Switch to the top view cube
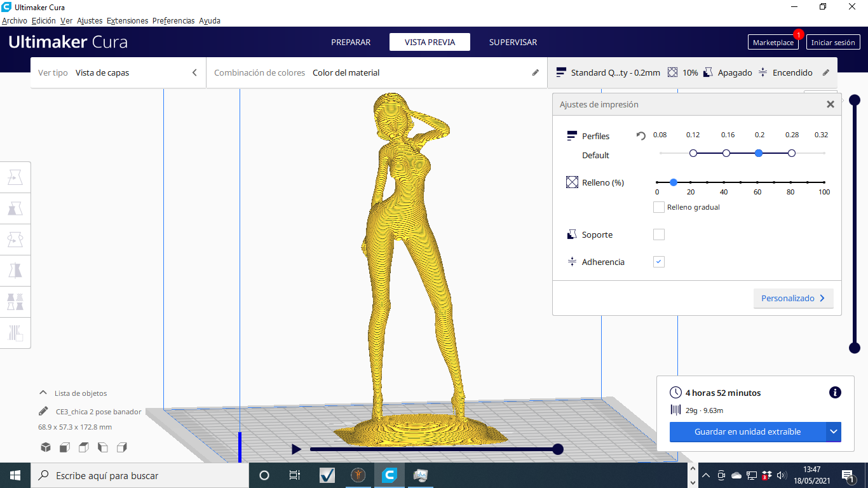Image resolution: width=868 pixels, height=488 pixels. (x=84, y=447)
